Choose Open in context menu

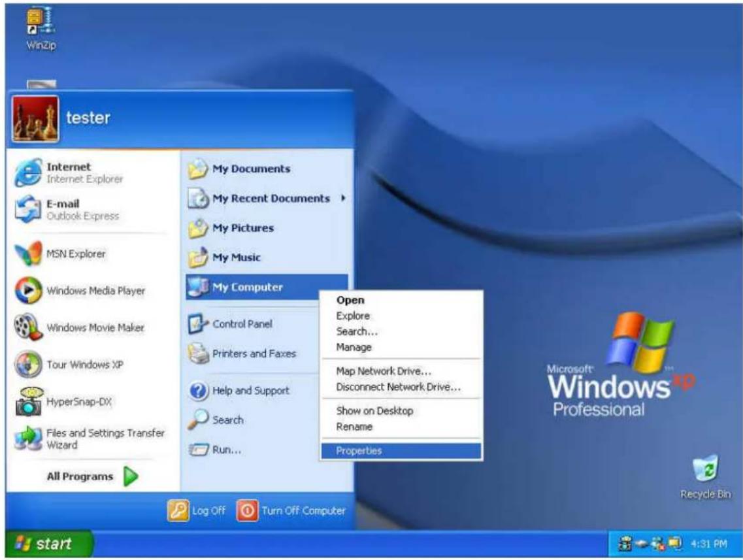coord(401,300)
